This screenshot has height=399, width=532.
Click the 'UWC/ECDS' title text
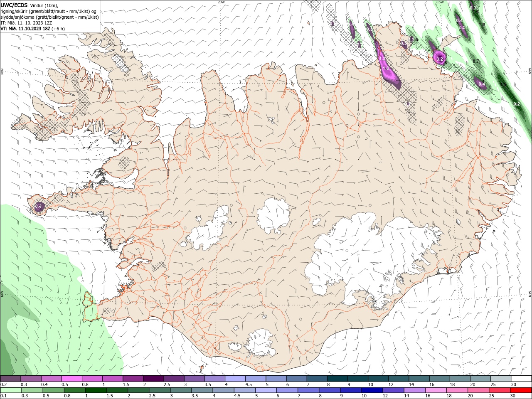[14, 5]
